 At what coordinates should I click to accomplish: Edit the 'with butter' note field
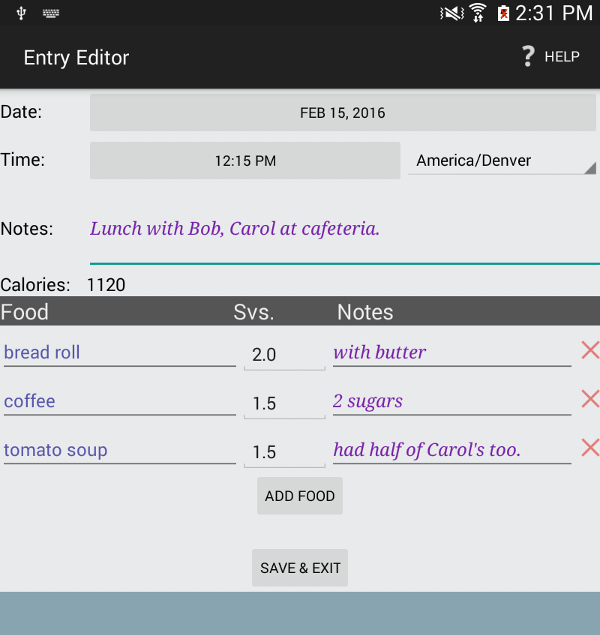pyautogui.click(x=452, y=353)
